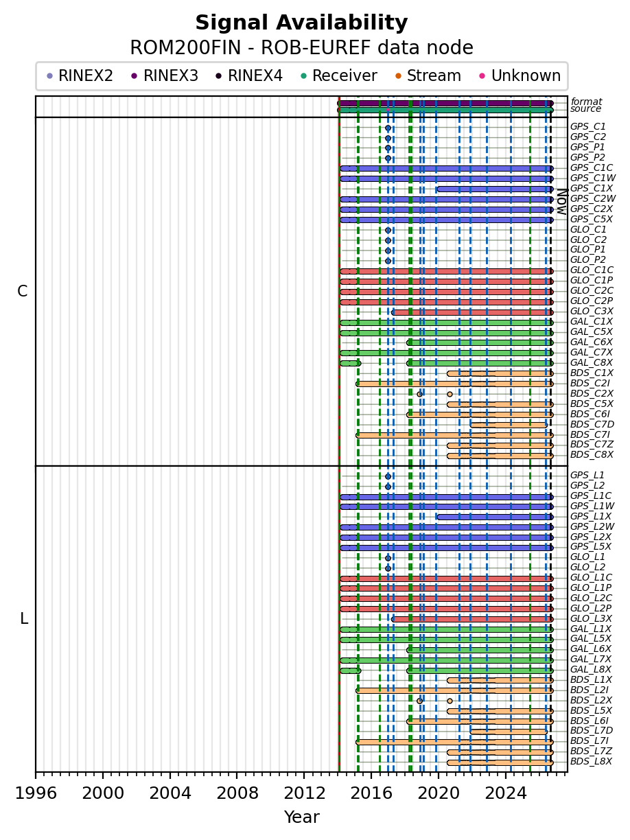Click the NOW vertical label
This screenshot has width=630, height=840.
point(561,201)
